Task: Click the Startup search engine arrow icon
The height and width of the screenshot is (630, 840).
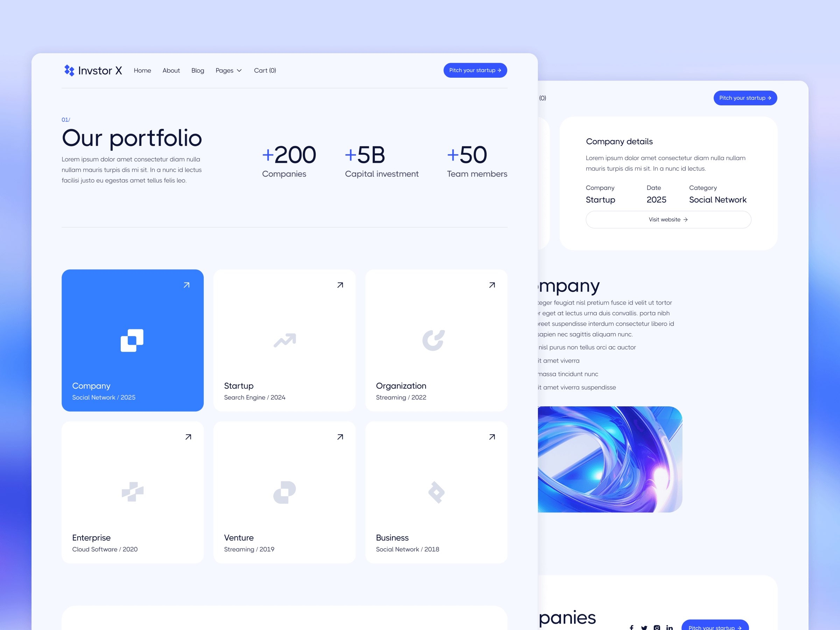Action: tap(340, 285)
